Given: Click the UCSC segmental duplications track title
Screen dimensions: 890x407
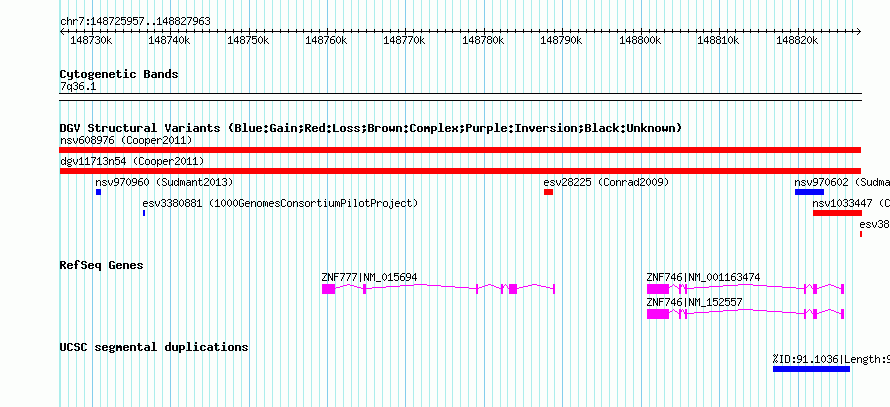Looking at the screenshot, I should tap(154, 347).
